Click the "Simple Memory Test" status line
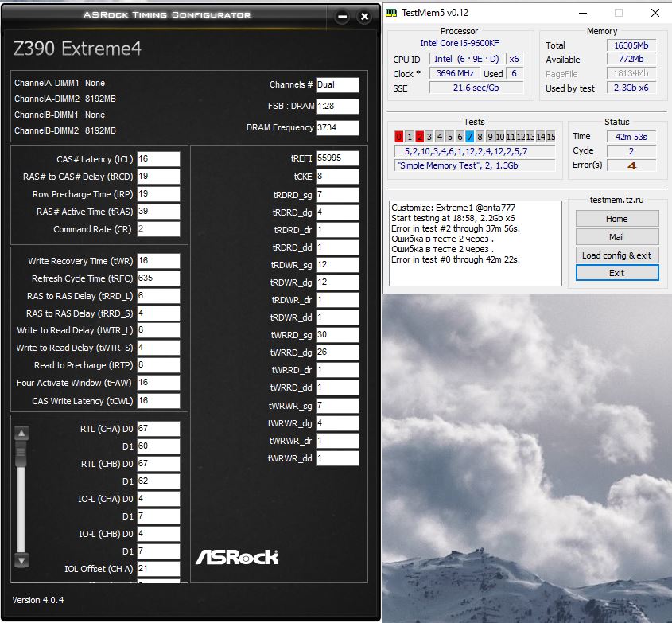This screenshot has height=623, width=672. point(475,165)
